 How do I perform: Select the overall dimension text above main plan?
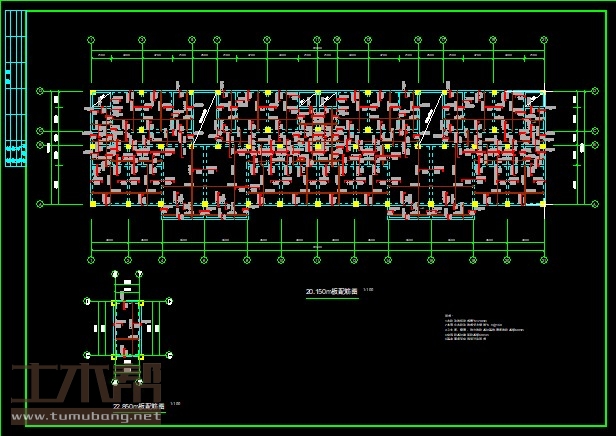coord(317,49)
